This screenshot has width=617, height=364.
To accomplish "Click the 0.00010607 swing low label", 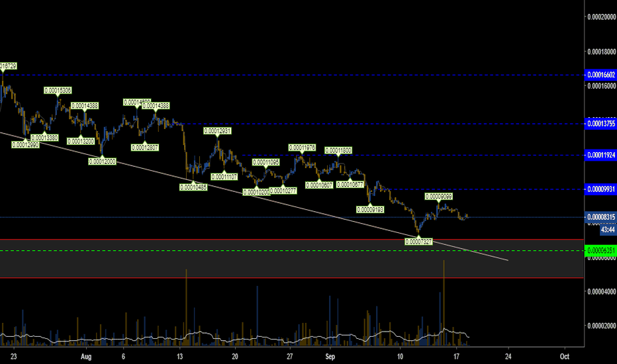I will (319, 185).
